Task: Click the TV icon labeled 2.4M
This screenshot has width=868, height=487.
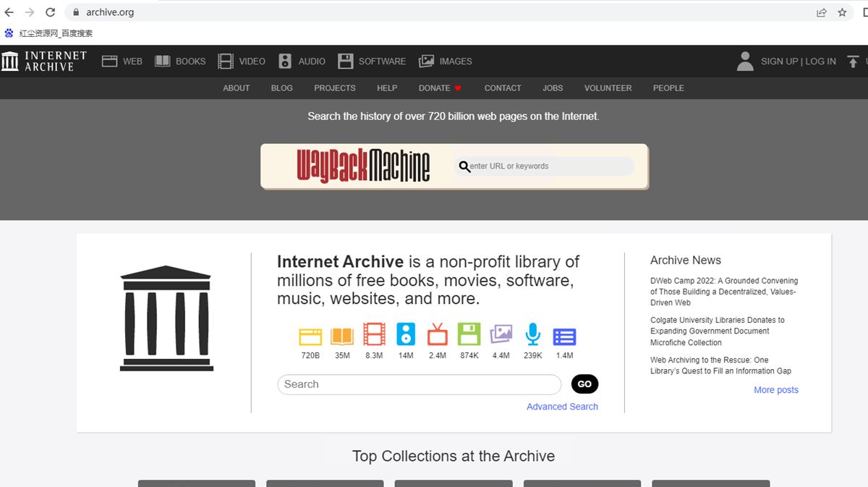Action: pyautogui.click(x=438, y=335)
